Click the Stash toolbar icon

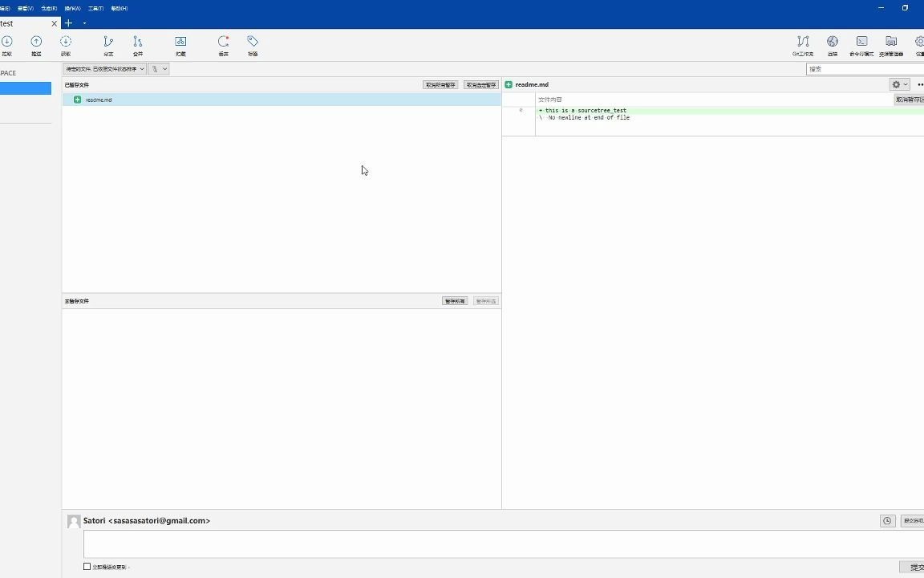[x=180, y=45]
